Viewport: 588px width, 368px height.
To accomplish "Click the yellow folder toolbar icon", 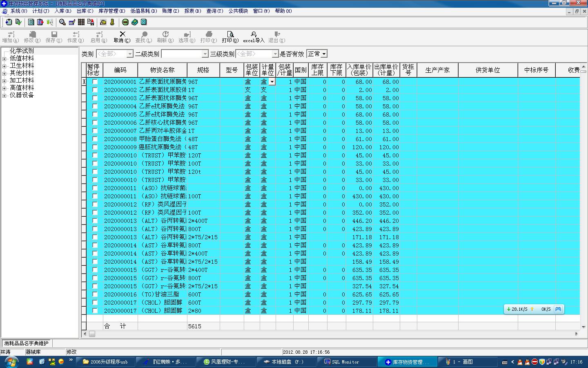I will 103,22.
